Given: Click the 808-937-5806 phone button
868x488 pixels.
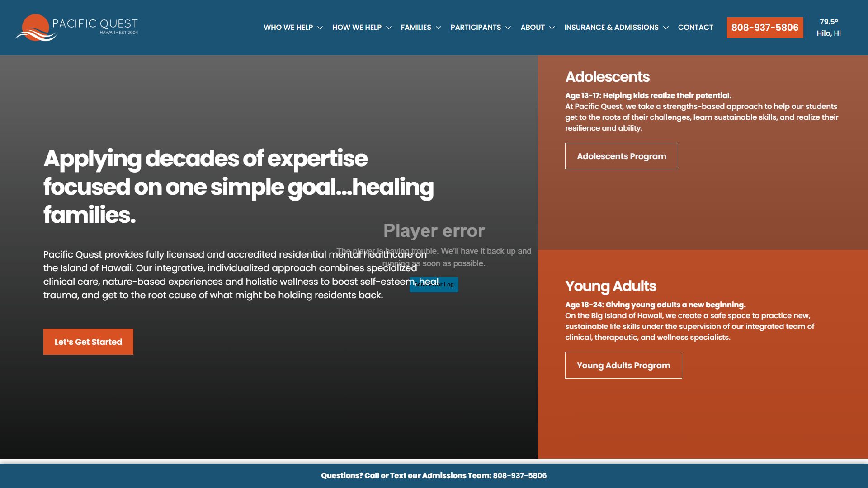Looking at the screenshot, I should pyautogui.click(x=765, y=28).
